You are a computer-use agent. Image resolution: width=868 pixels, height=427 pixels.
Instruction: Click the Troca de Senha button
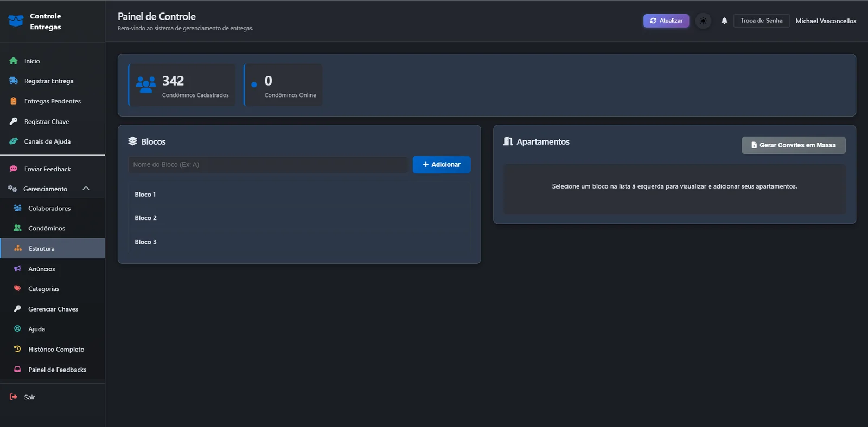(761, 21)
